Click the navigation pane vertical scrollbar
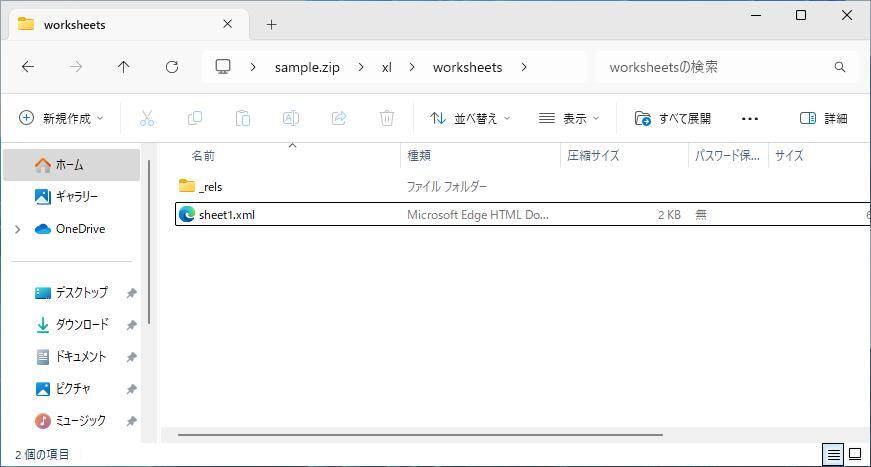Screen dimensions: 871x467 point(149,242)
